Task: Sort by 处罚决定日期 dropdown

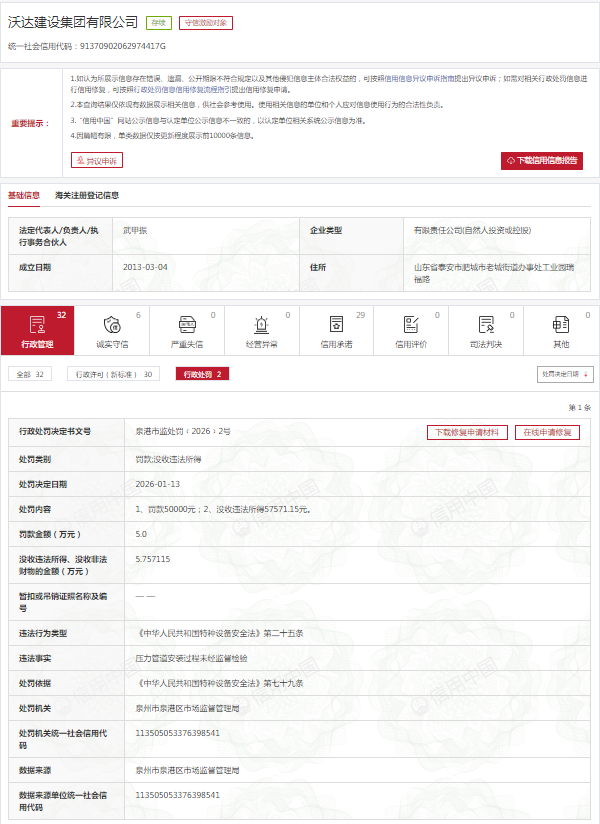Action: click(x=564, y=374)
